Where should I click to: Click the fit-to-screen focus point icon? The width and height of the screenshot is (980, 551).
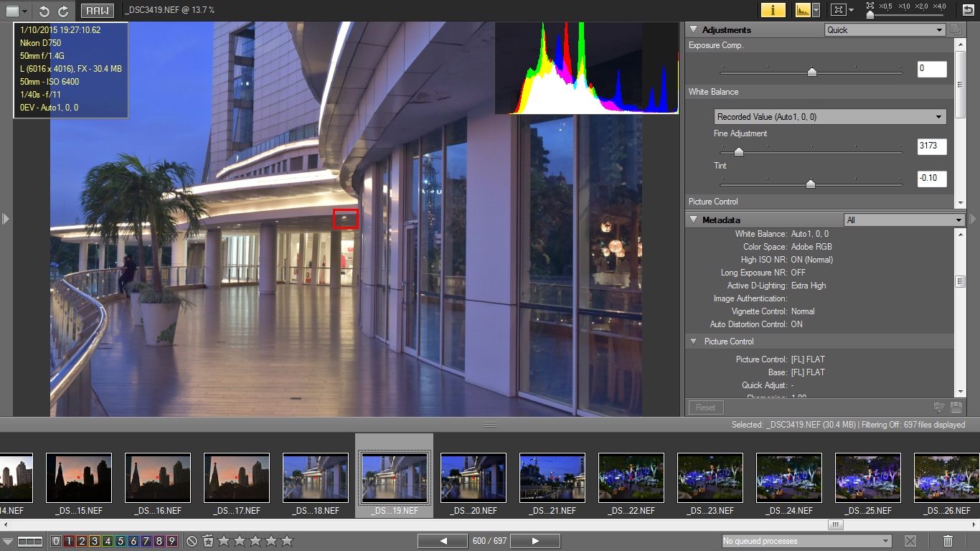[x=837, y=10]
